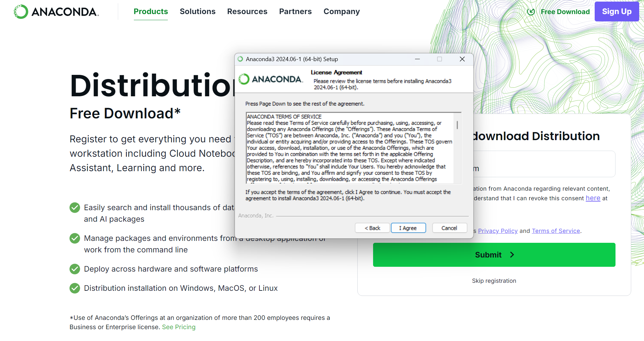644x341 pixels.
Task: Cancel the Anaconda3 setup
Action: (449, 228)
